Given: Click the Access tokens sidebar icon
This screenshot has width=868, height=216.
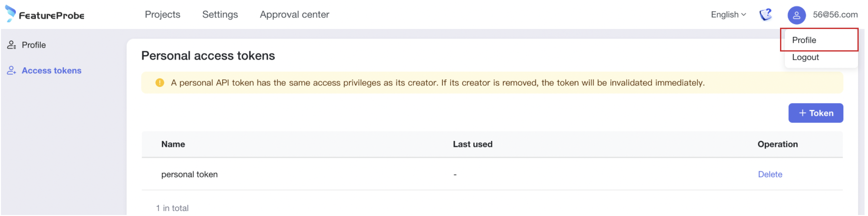Looking at the screenshot, I should point(12,71).
